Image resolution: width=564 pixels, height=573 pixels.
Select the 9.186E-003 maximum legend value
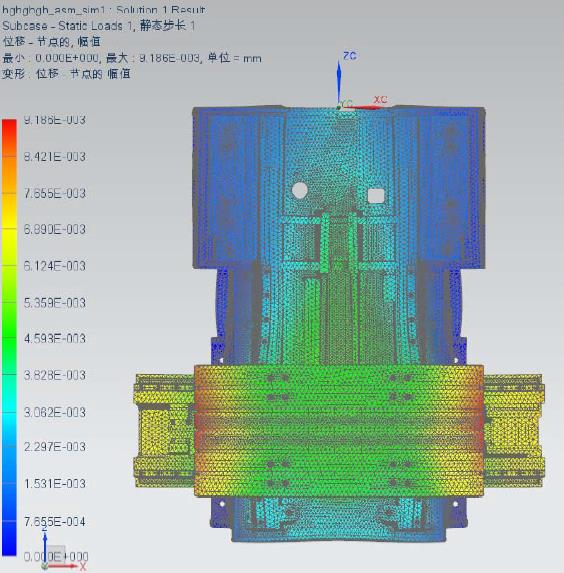[x=55, y=120]
